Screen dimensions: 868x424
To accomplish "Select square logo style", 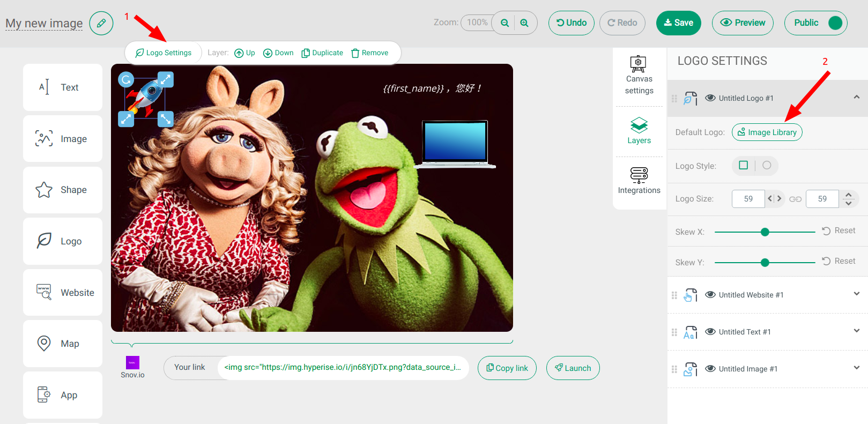I will (743, 166).
